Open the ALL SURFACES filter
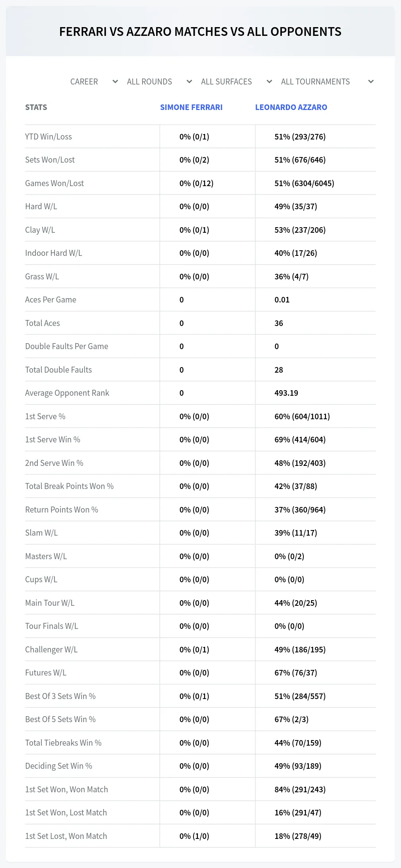 click(x=236, y=82)
